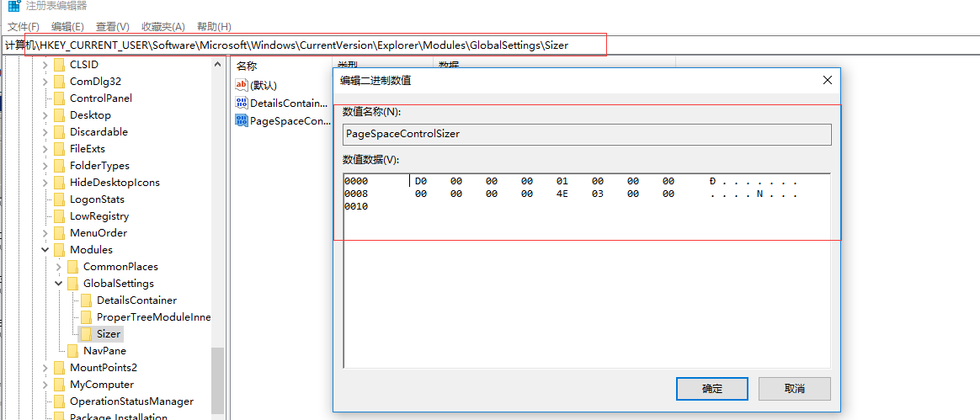Select the LogonStats tree item label
980x420 pixels.
coord(97,199)
